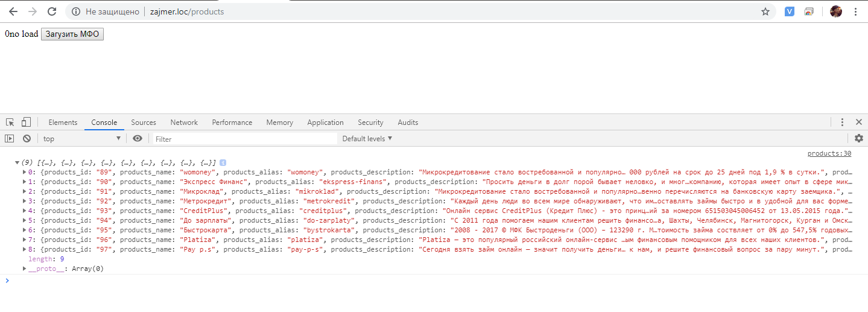Focus the console Filter field
The image size is (868, 312).
pyautogui.click(x=244, y=139)
